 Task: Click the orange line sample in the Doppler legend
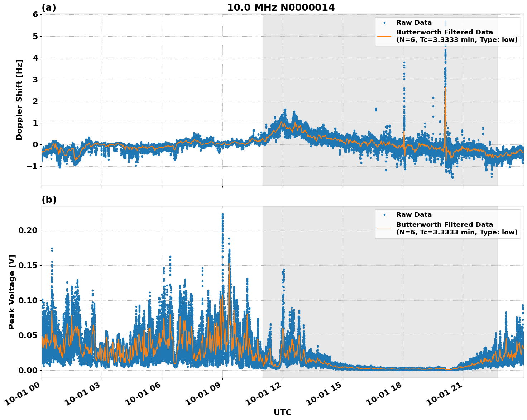[384, 36]
